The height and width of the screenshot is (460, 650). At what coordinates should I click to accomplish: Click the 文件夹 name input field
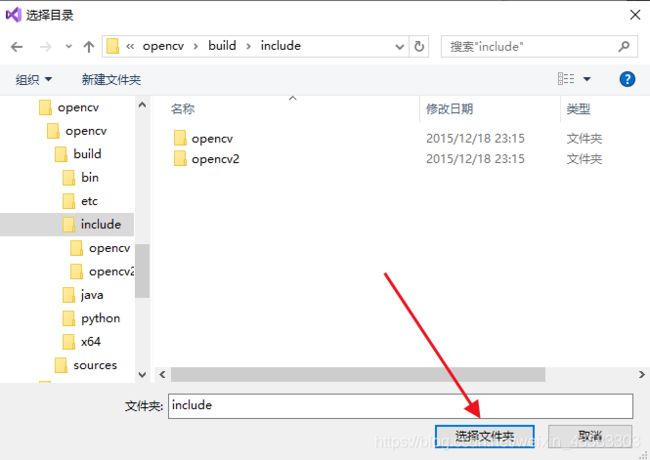(400, 406)
